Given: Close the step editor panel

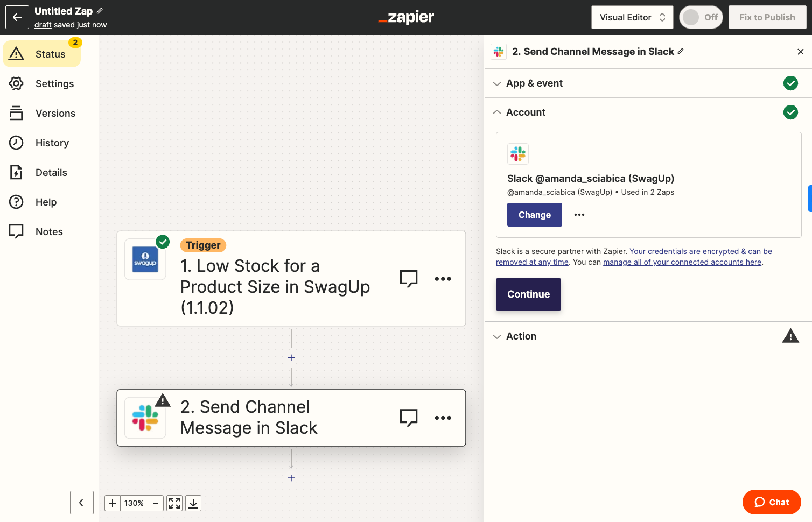Looking at the screenshot, I should pyautogui.click(x=801, y=52).
